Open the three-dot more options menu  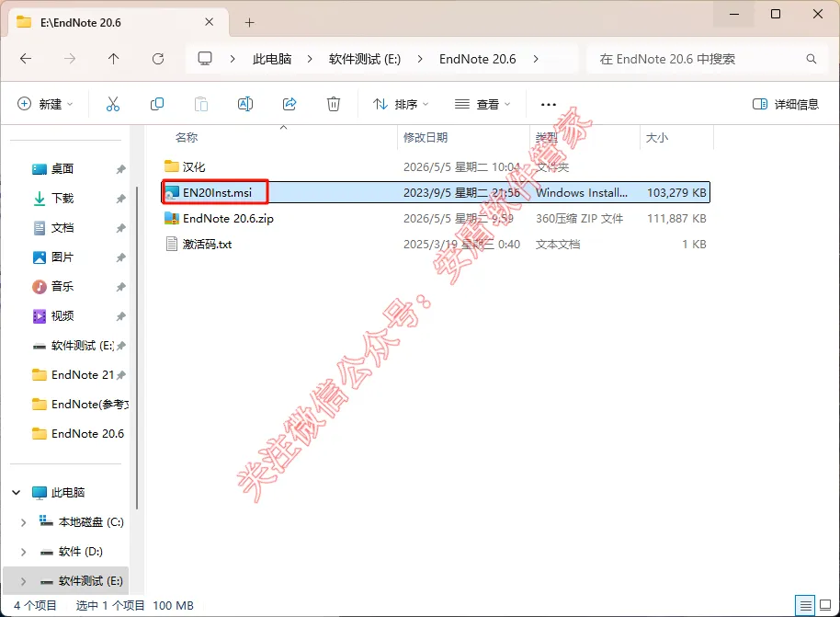(548, 105)
